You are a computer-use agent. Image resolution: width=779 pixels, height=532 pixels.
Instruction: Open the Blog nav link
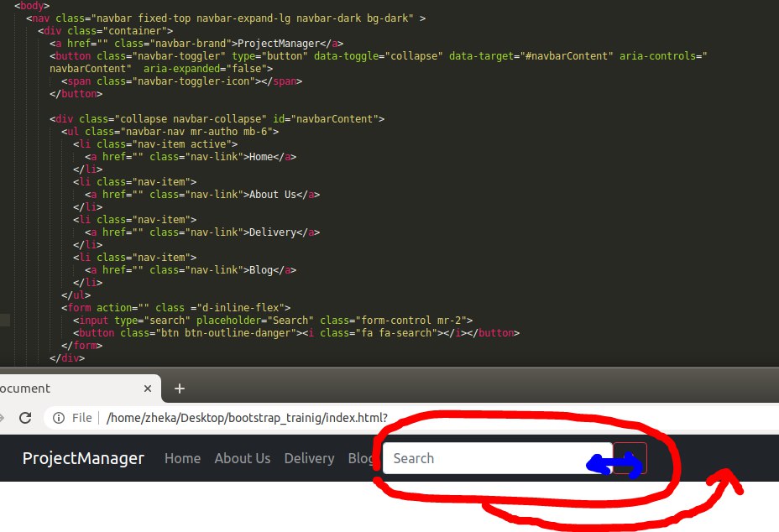pos(360,458)
